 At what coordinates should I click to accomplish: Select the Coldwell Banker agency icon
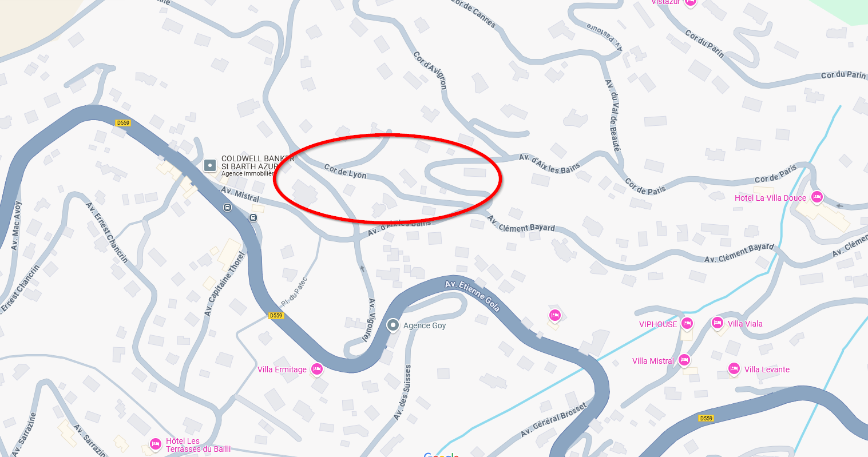(x=211, y=166)
